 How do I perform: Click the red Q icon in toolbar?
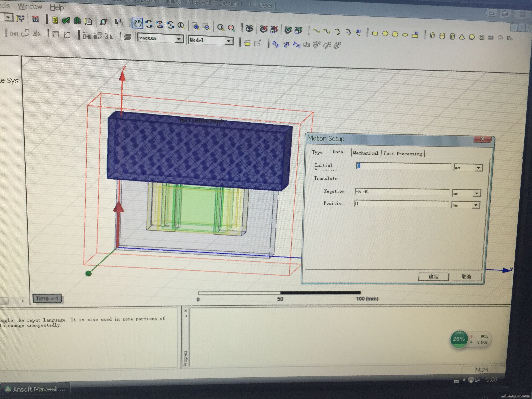pyautogui.click(x=35, y=19)
